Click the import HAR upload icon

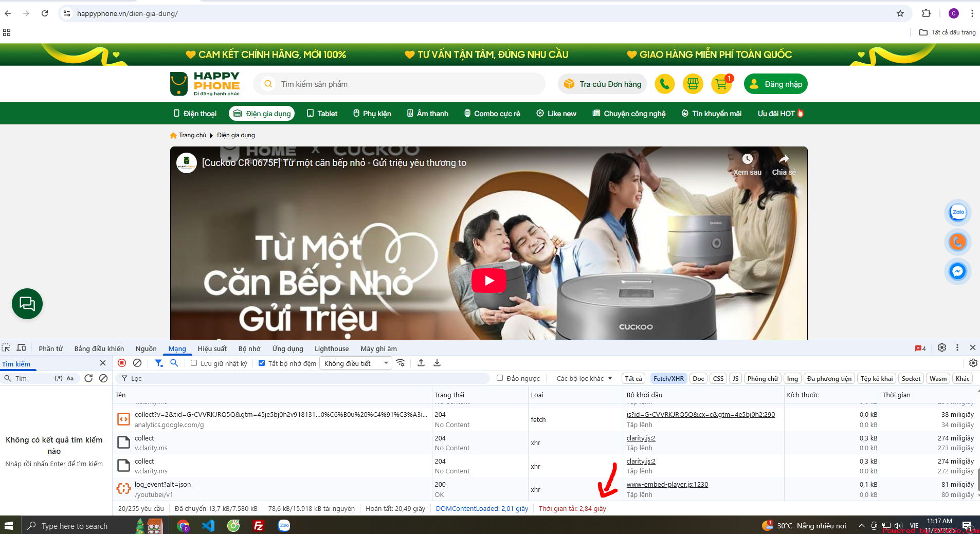point(421,363)
